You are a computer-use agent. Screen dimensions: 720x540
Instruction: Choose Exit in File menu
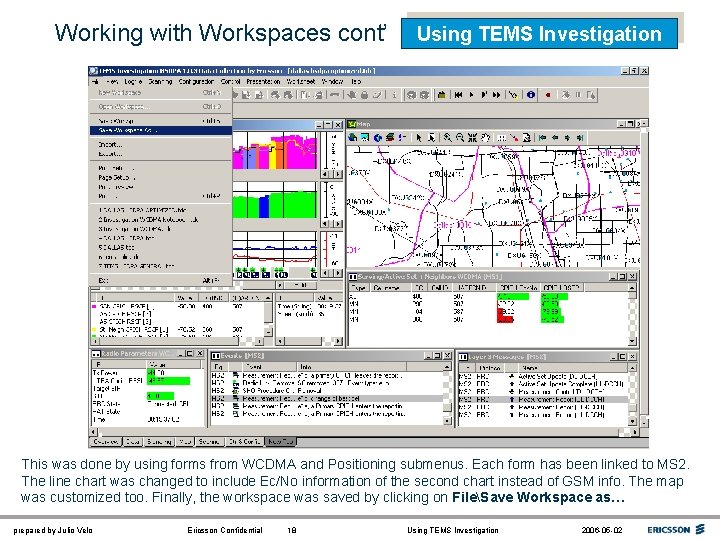pyautogui.click(x=161, y=280)
